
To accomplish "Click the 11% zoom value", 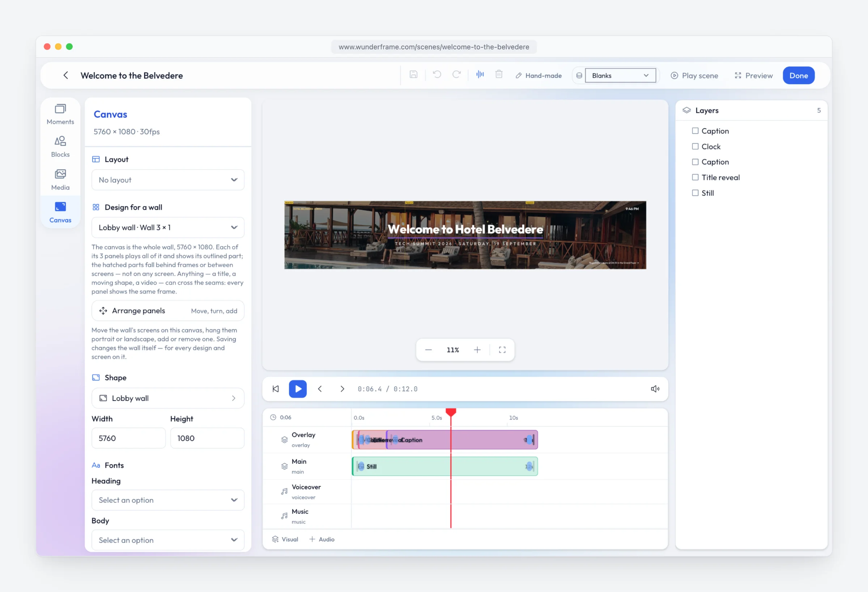I will tap(453, 350).
